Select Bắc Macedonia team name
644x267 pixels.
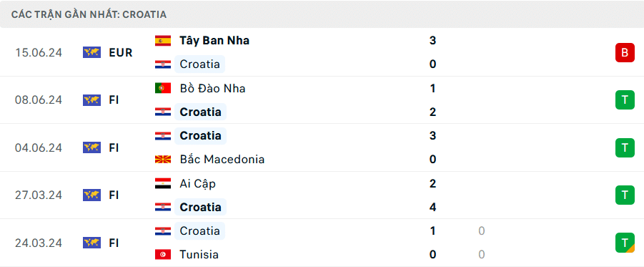(x=222, y=159)
